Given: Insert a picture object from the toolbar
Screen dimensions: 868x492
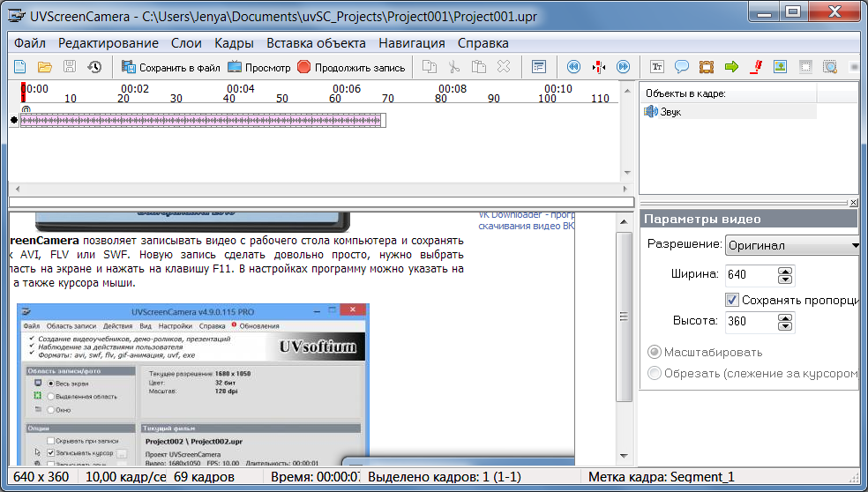Looking at the screenshot, I should coord(780,67).
